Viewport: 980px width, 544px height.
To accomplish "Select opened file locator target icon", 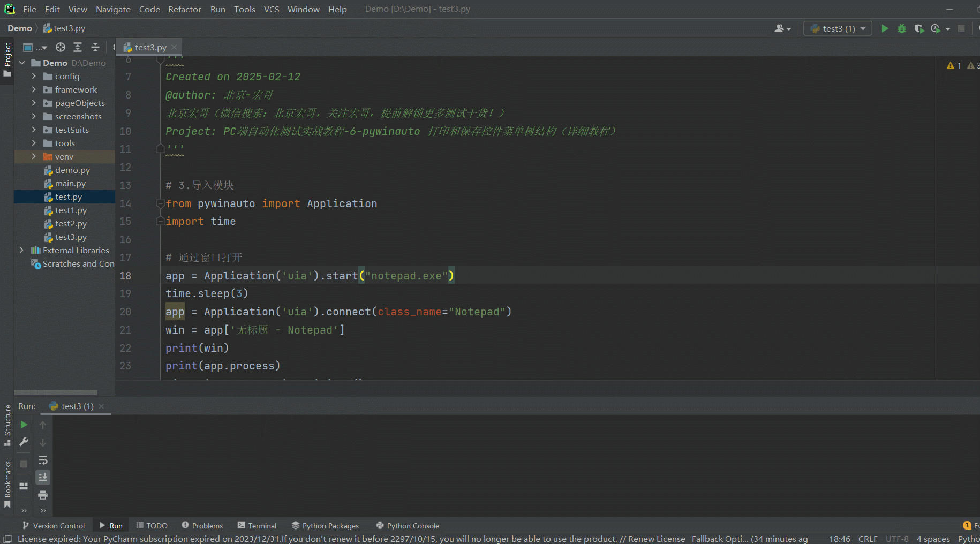I will pyautogui.click(x=61, y=47).
